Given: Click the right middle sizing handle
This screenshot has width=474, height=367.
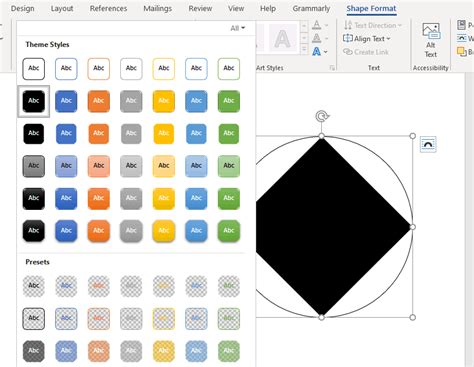Looking at the screenshot, I should point(413,227).
